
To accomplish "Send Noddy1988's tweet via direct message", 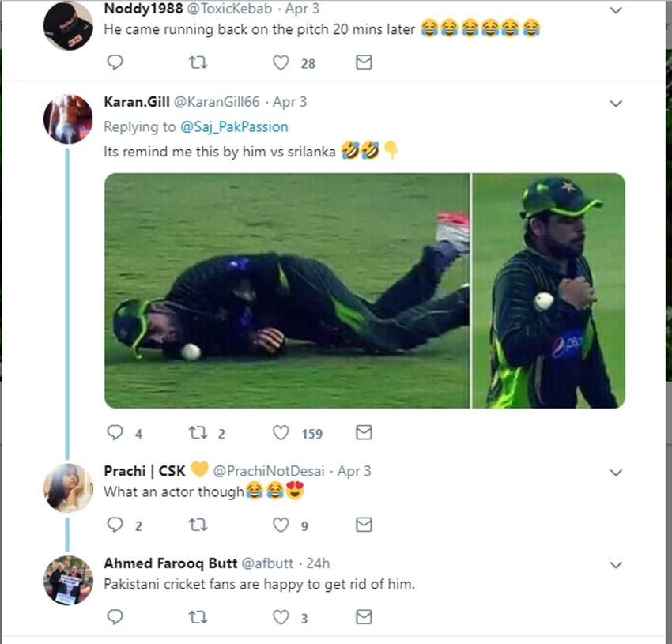I will (x=364, y=62).
